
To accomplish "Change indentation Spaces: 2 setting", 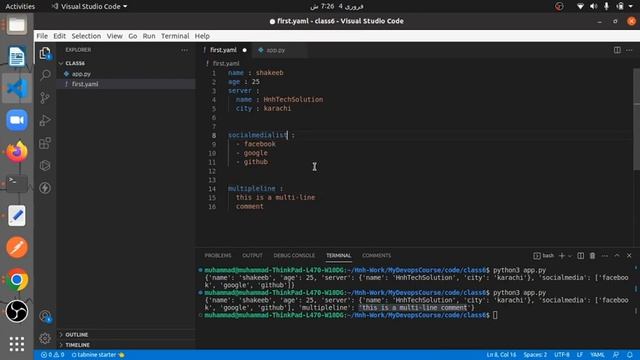I will coord(535,355).
